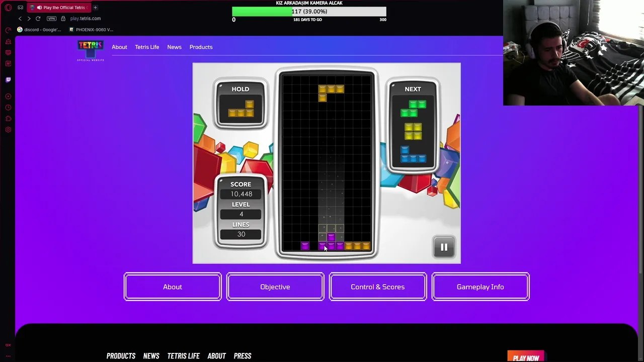Select the About info tab button
This screenshot has width=644, height=362.
coord(173,287)
